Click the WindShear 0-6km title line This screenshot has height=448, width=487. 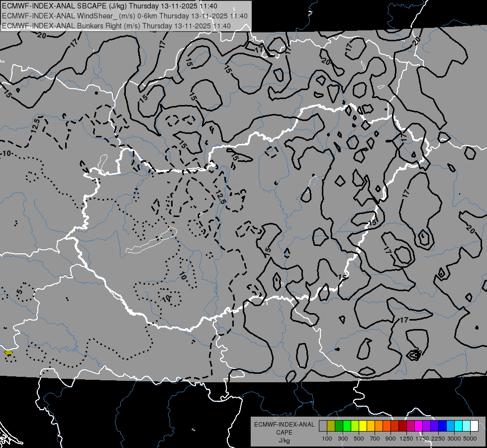click(124, 16)
